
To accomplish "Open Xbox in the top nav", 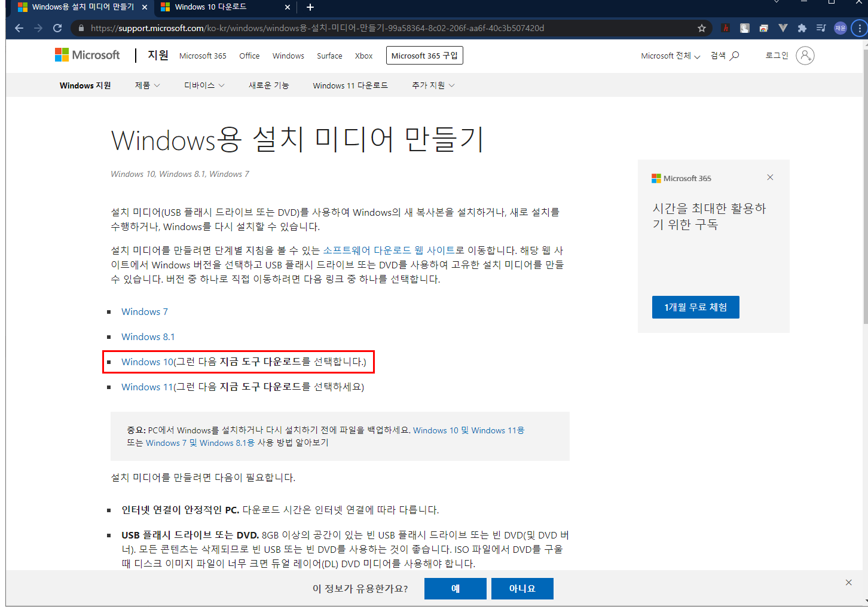I will (363, 56).
